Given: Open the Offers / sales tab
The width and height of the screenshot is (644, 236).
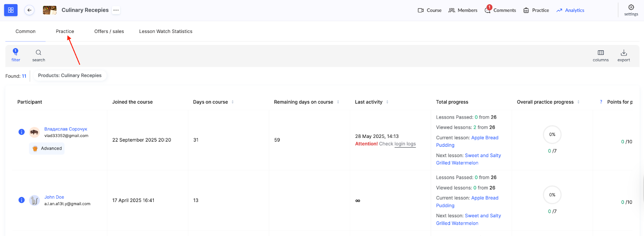Looking at the screenshot, I should point(109,31).
